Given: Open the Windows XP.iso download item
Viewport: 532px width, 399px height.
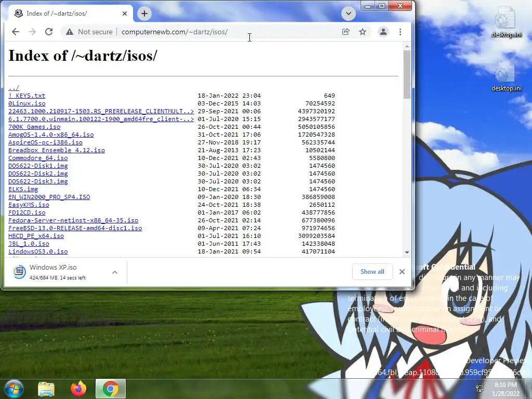Looking at the screenshot, I should click(x=58, y=272).
